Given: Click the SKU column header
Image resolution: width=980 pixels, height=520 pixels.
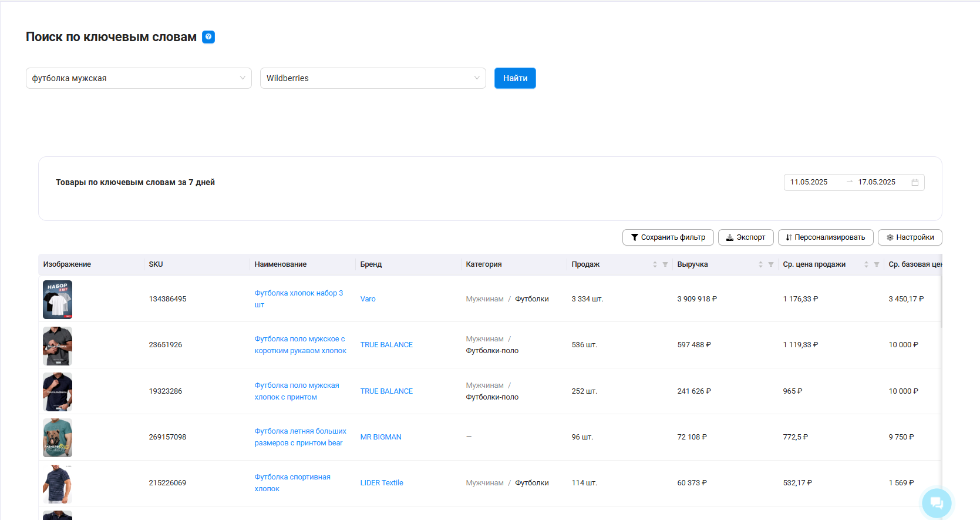Looking at the screenshot, I should [x=156, y=264].
